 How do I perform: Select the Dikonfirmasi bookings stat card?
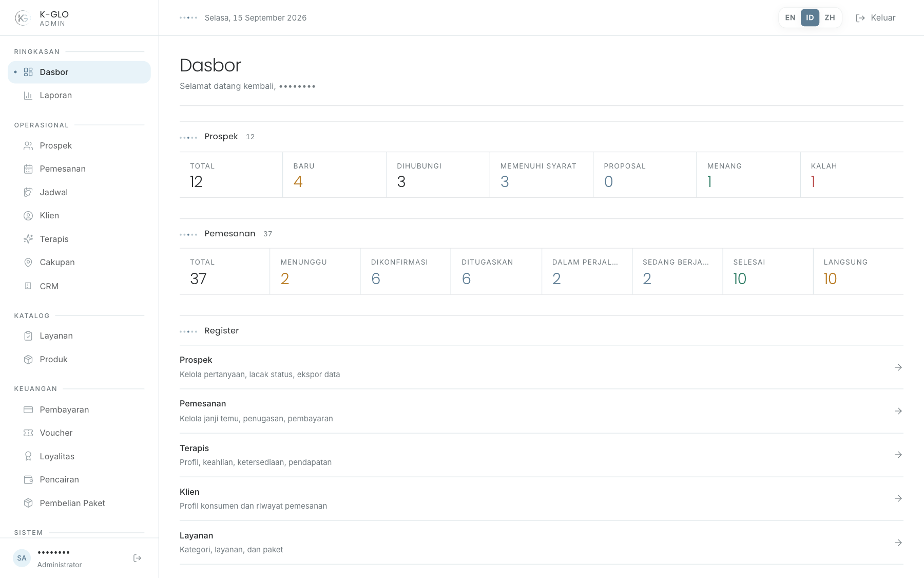click(406, 271)
